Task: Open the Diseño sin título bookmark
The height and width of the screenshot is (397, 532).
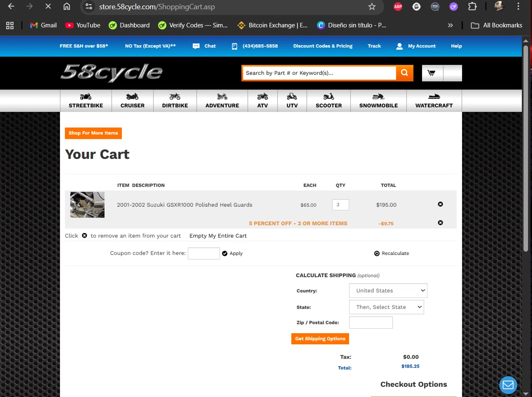Action: click(x=351, y=25)
